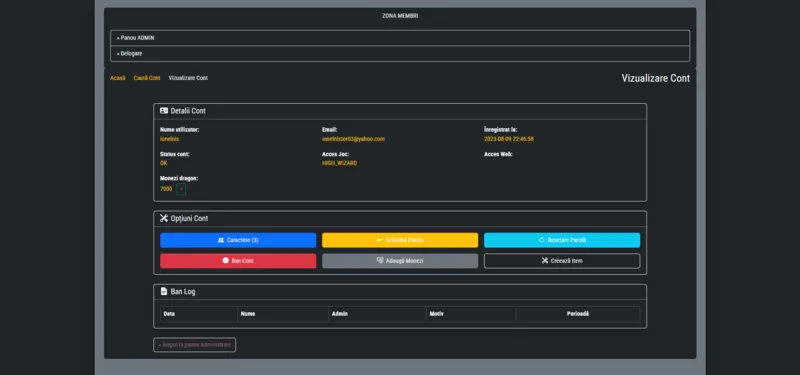800x375 pixels.
Task: Go back via Înapoi la panou administrare
Action: coord(194,345)
